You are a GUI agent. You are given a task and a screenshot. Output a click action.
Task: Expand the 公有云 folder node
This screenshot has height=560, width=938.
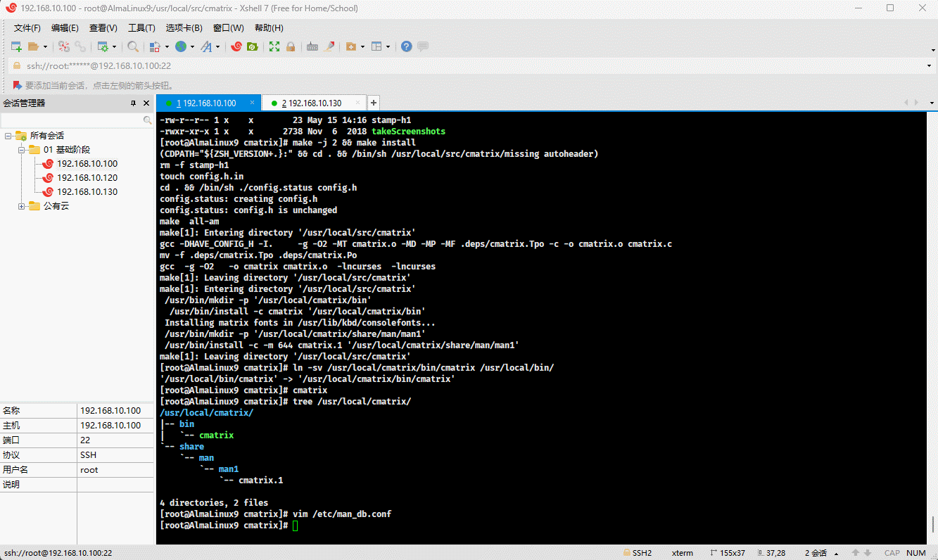point(22,206)
